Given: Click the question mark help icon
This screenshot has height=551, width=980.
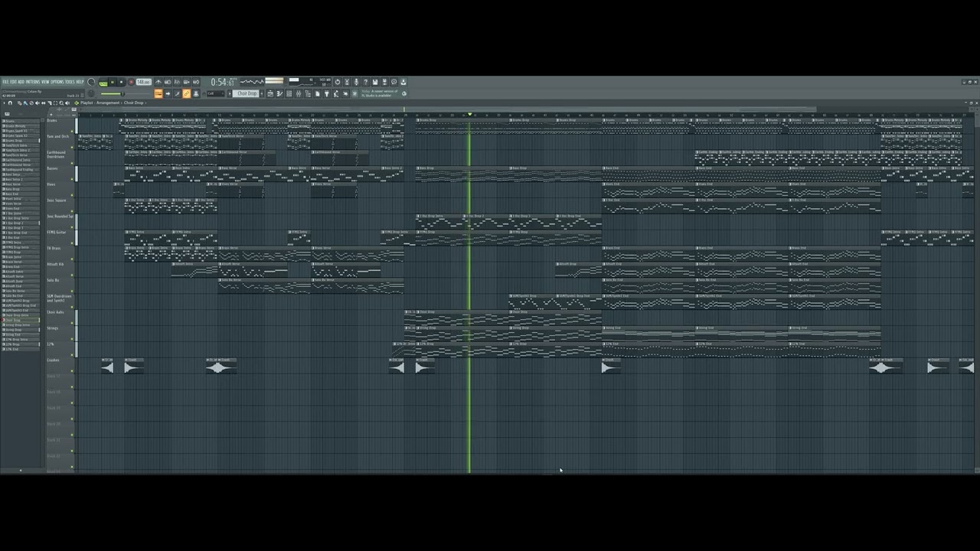Looking at the screenshot, I should (x=366, y=82).
